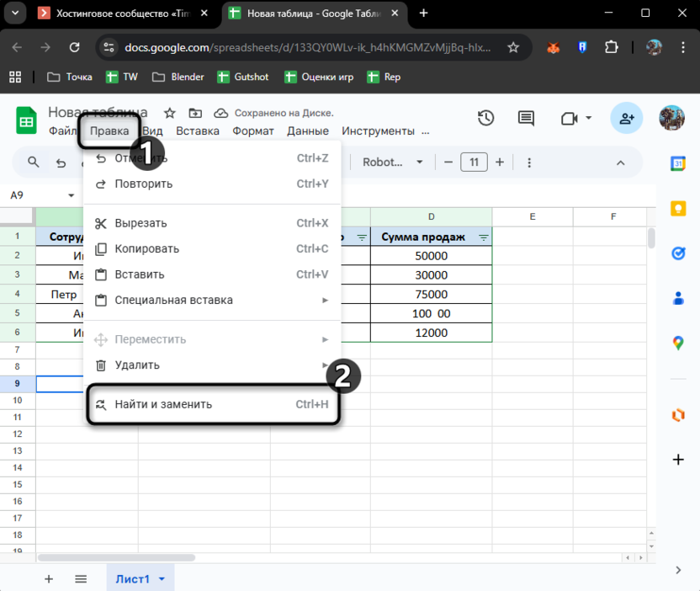The height and width of the screenshot is (591, 700).
Task: Add a new sheet with plus
Action: tap(49, 578)
